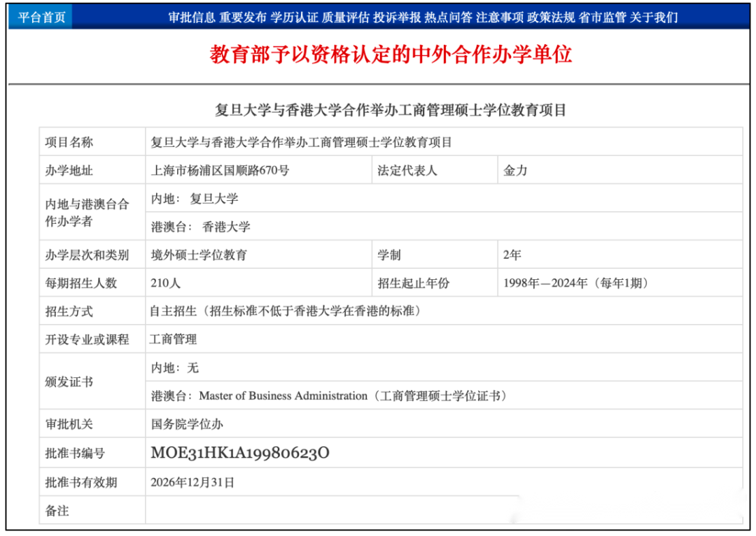Open 政策法规 in the top menu

[x=551, y=17]
